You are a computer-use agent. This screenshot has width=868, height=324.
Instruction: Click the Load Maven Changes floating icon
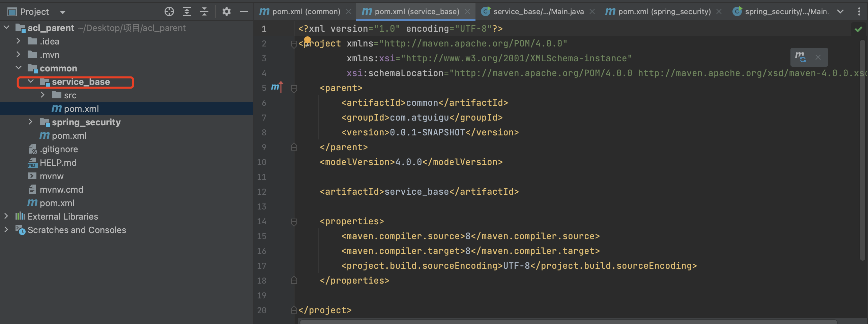point(800,57)
